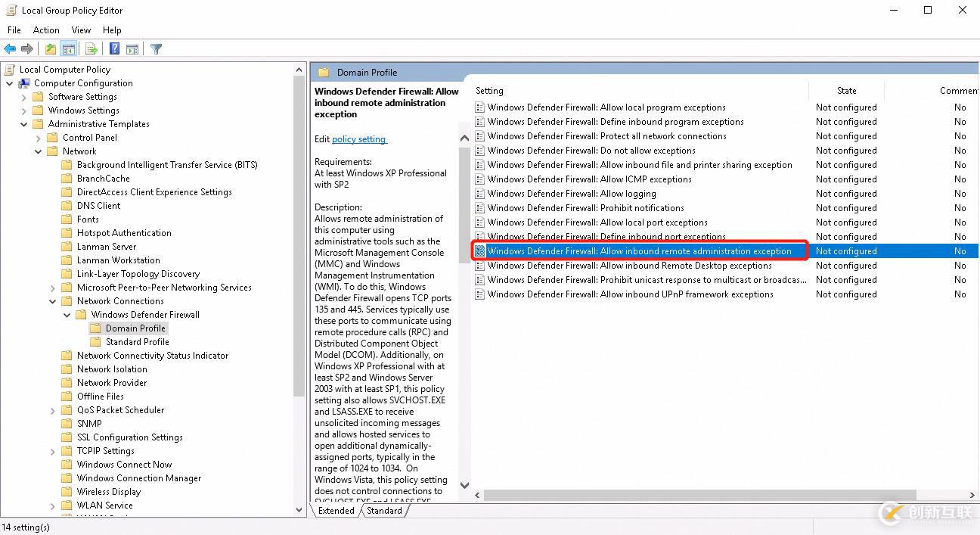Toggle the Show/Hide Console Tree icon

68,48
